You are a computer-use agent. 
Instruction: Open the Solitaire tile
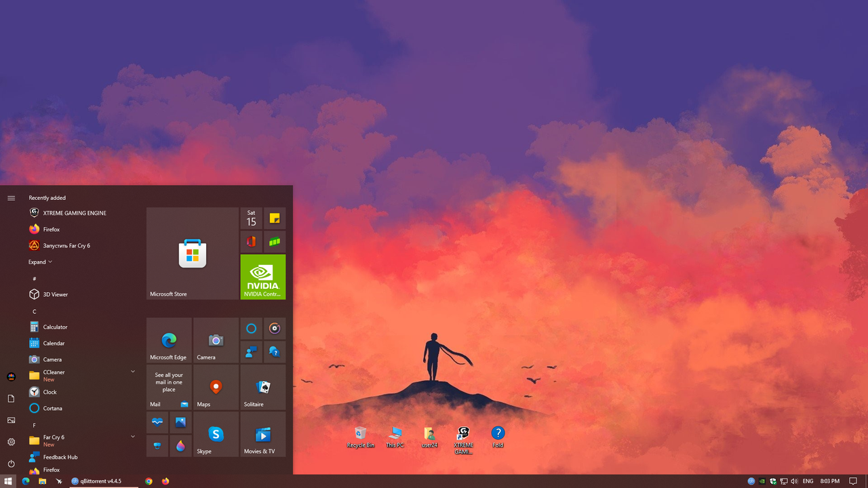262,387
